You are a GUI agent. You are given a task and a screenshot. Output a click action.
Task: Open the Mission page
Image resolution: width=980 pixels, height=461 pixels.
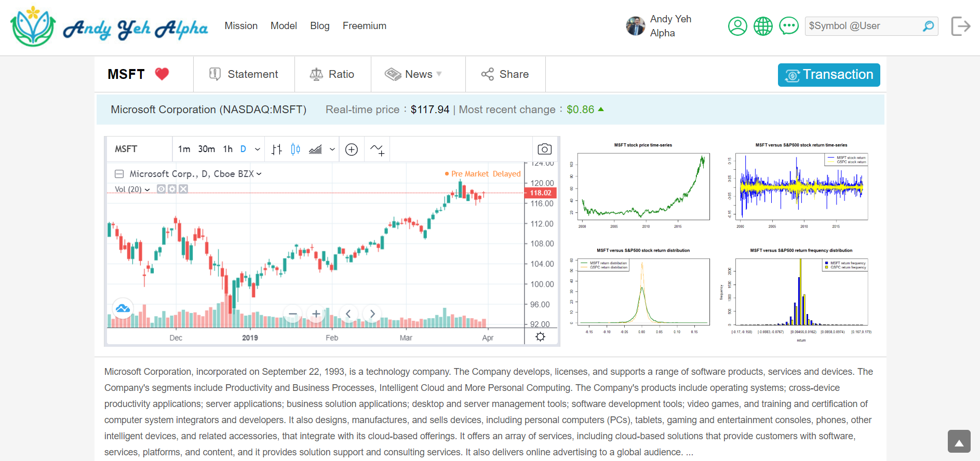[241, 26]
